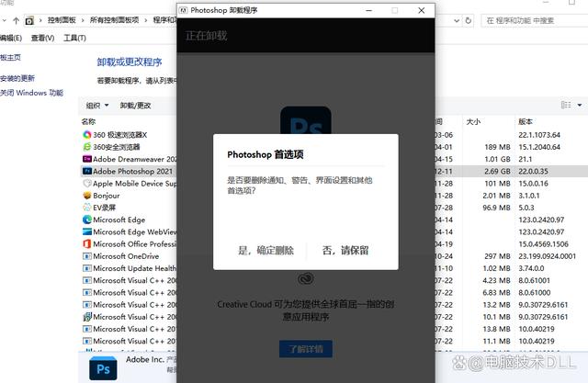
Task: Sort by the 名称 column header
Action: click(x=88, y=121)
